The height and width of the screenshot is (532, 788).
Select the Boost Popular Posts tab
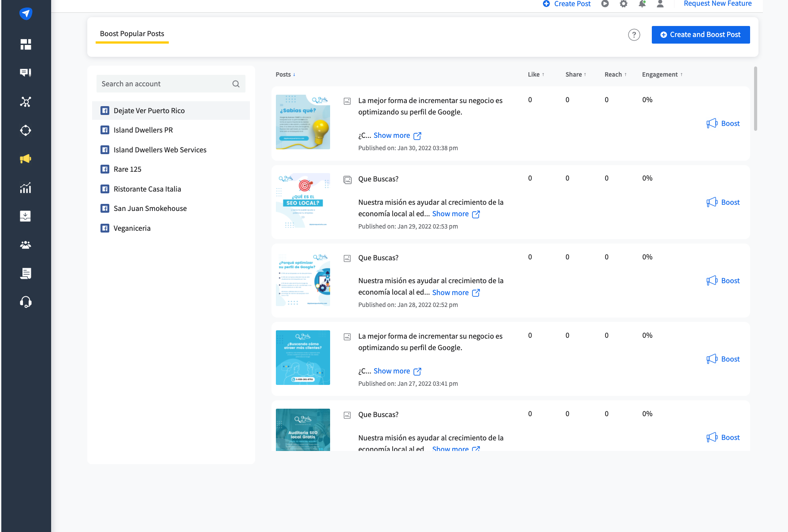(x=132, y=34)
